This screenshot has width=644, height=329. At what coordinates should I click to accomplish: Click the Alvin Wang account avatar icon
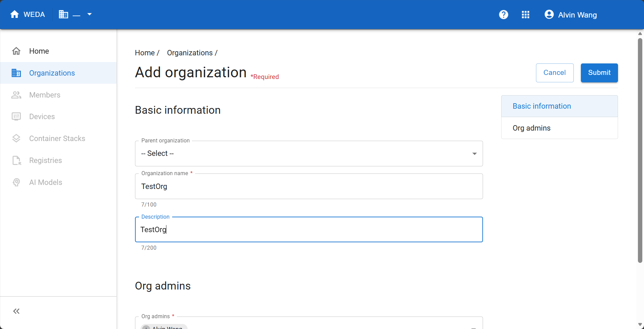point(549,15)
